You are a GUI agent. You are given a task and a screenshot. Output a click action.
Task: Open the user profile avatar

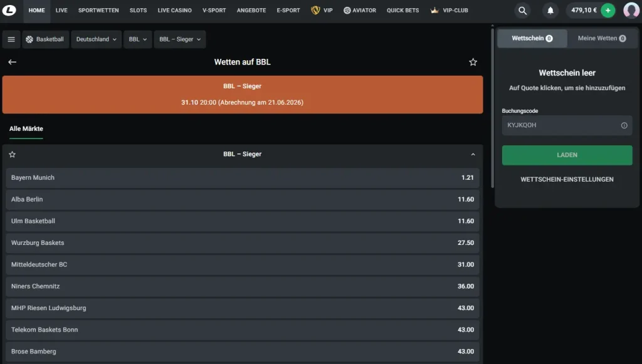click(x=631, y=11)
